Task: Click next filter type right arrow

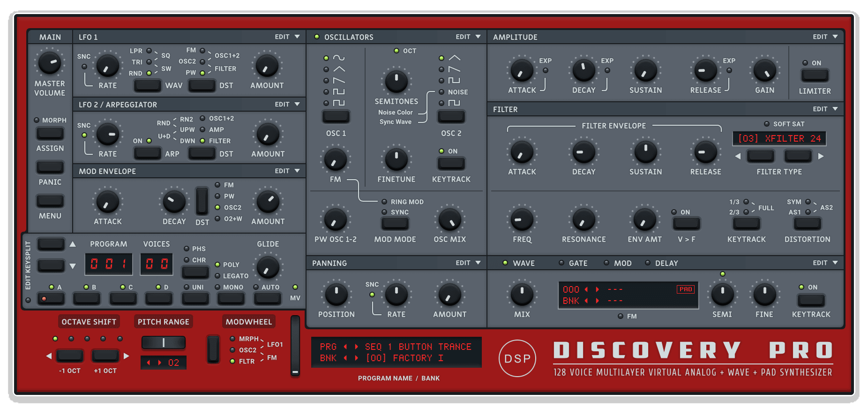Action: tap(821, 156)
